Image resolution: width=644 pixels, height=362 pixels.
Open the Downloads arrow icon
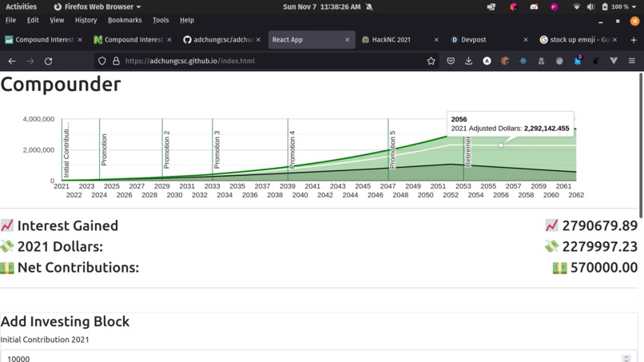click(x=469, y=61)
